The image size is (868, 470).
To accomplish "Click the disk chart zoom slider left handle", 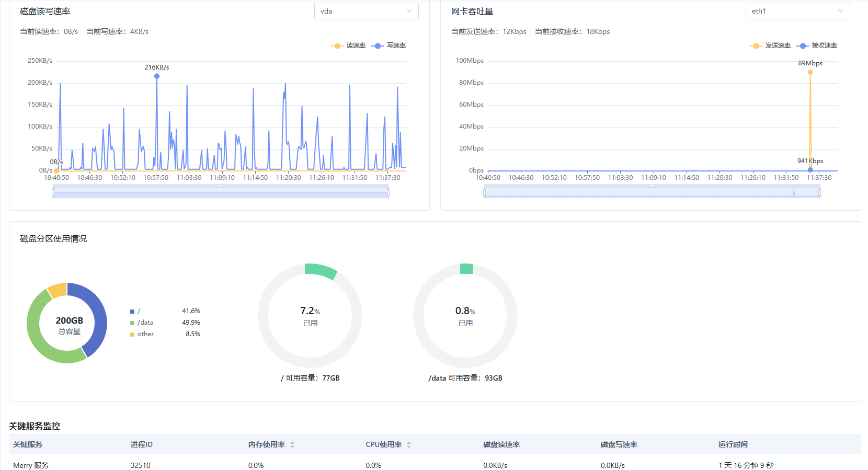I will (x=53, y=193).
